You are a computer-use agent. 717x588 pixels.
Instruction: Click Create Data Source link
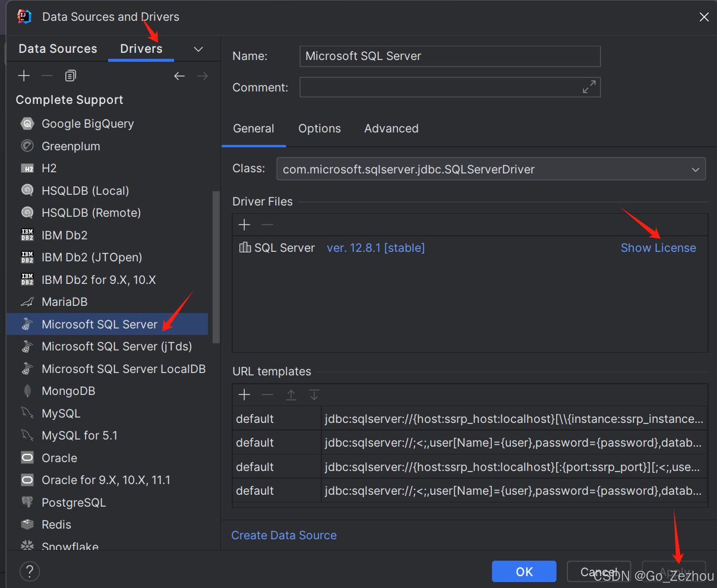(284, 535)
